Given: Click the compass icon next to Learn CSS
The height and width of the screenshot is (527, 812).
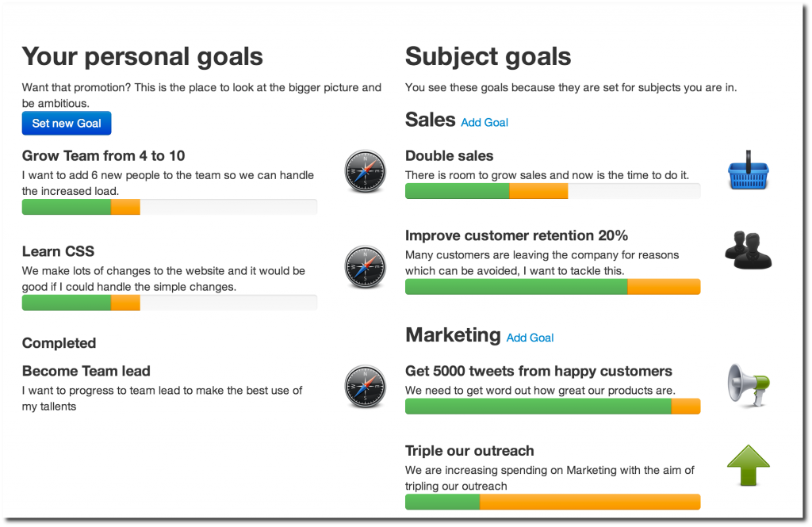Looking at the screenshot, I should coord(365,266).
